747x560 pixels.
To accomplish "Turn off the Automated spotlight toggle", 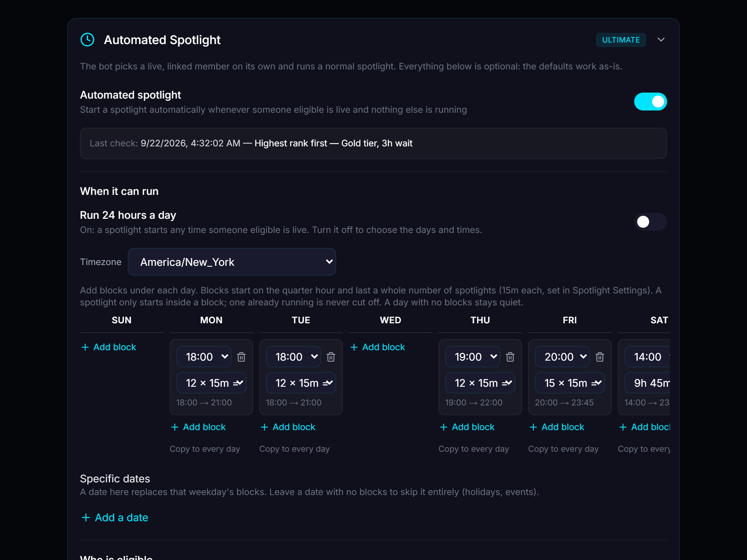I will pyautogui.click(x=650, y=102).
